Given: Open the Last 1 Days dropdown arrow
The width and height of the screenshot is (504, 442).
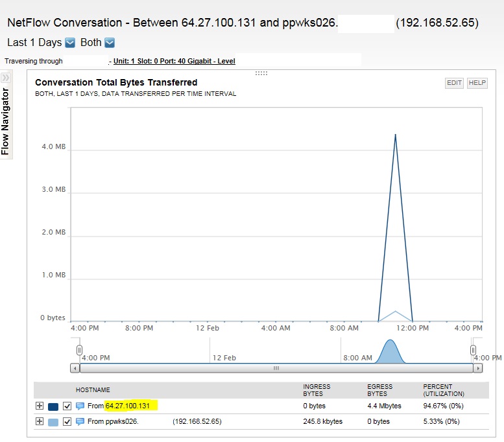Looking at the screenshot, I should [70, 43].
